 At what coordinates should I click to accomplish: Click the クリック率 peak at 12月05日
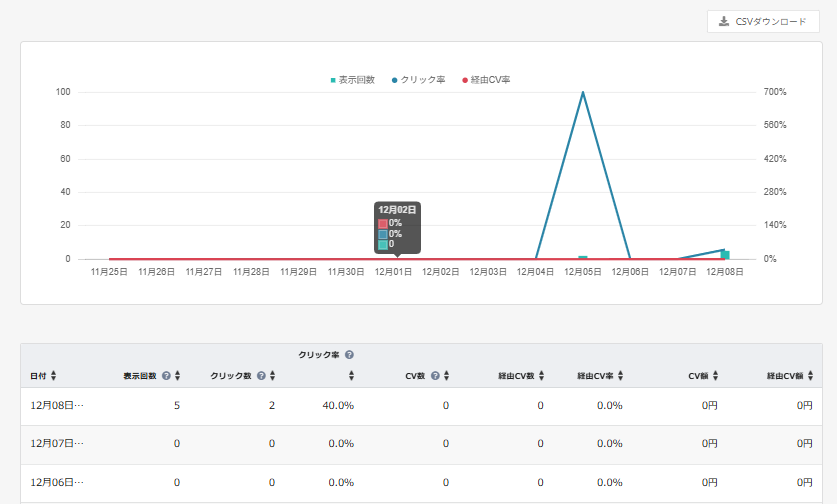(x=582, y=93)
